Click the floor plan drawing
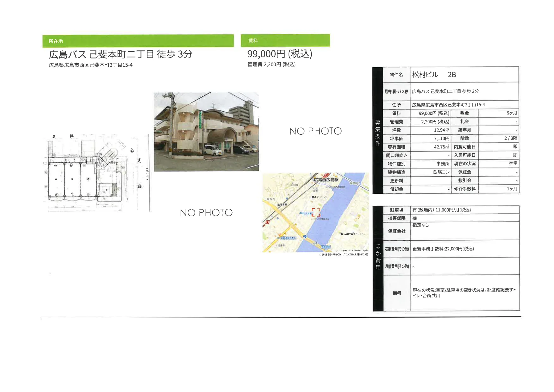 [x=92, y=174]
